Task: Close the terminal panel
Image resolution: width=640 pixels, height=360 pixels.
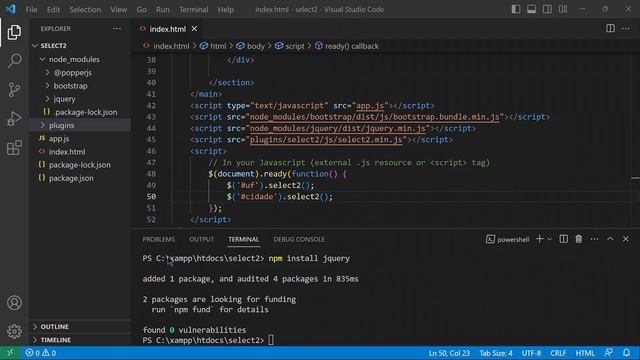Action: point(626,239)
